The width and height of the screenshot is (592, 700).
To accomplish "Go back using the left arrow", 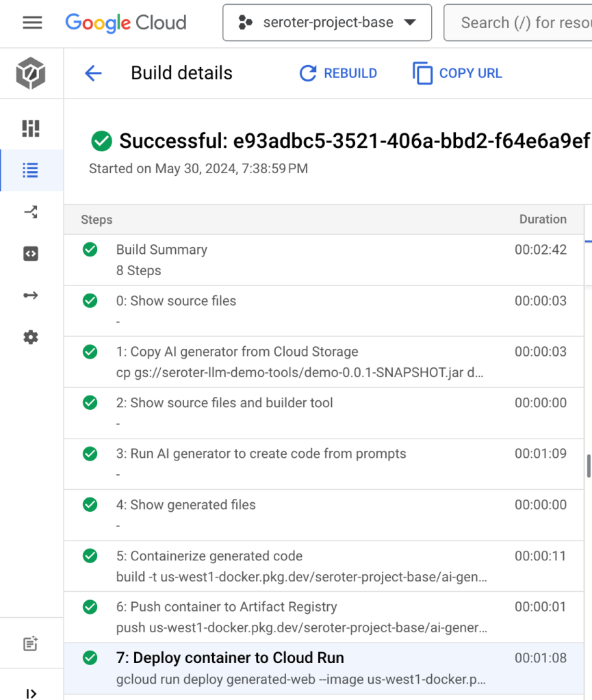I will [x=93, y=73].
